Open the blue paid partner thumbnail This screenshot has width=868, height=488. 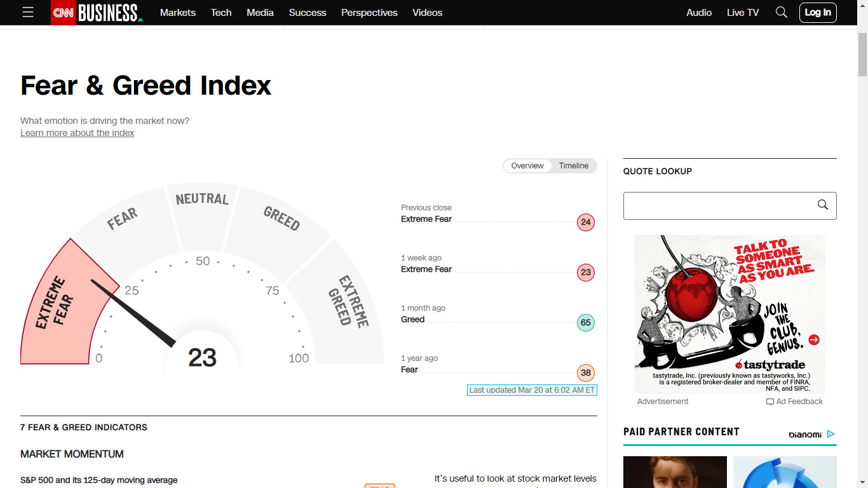[785, 472]
